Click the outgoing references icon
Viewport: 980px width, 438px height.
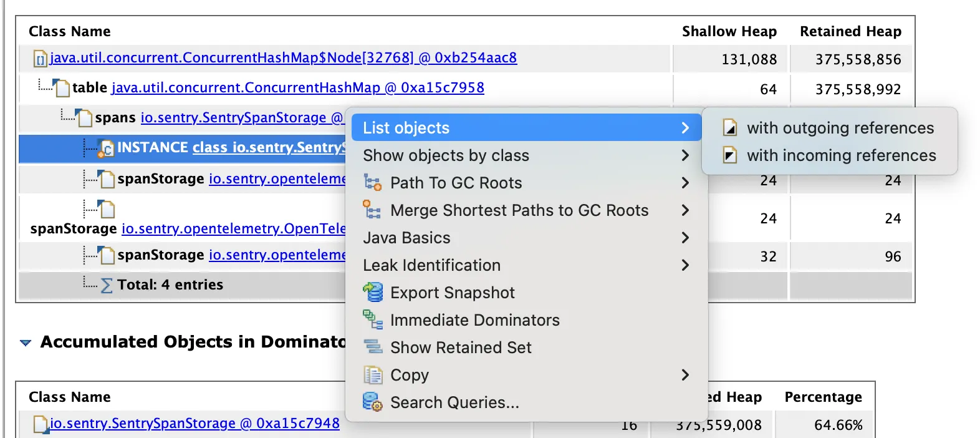coord(730,128)
